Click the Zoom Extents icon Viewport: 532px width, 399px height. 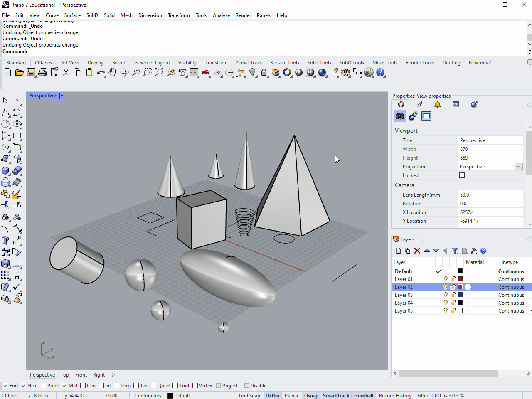pyautogui.click(x=159, y=72)
